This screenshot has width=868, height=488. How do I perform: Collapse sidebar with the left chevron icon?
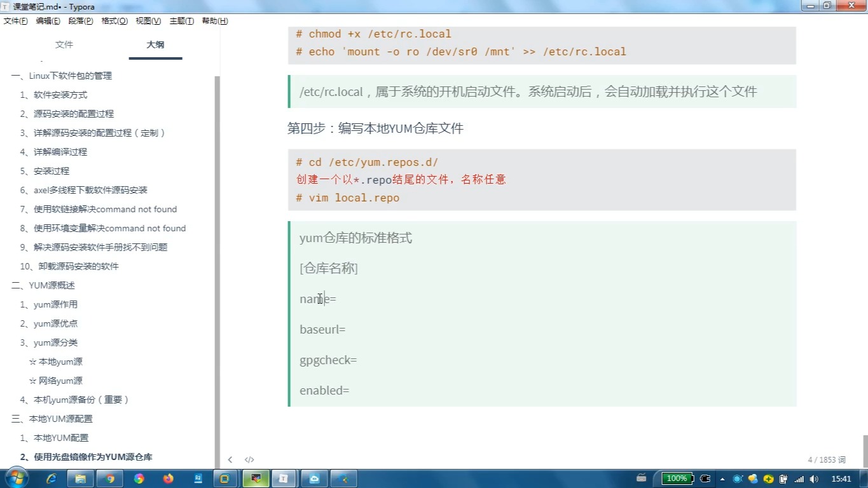coord(230,459)
